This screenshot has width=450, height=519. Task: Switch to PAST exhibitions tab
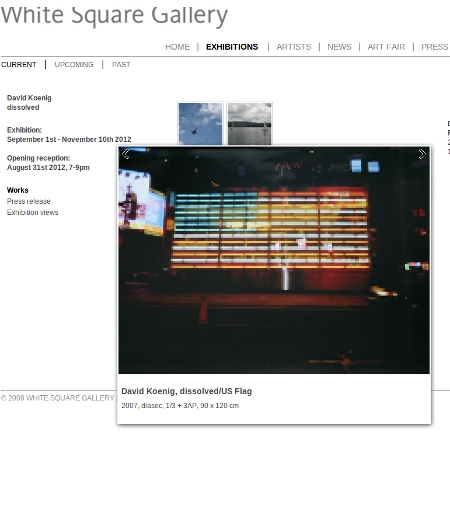point(121,65)
